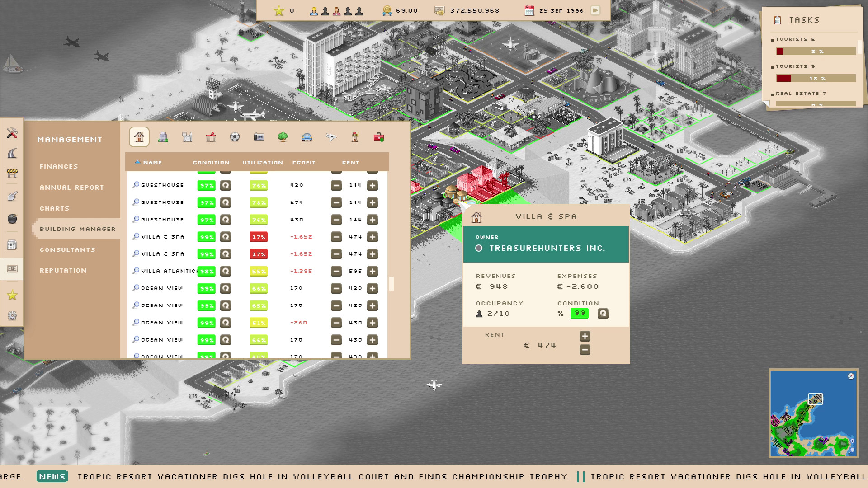Repair the first Villa & Spa row

click(x=225, y=237)
